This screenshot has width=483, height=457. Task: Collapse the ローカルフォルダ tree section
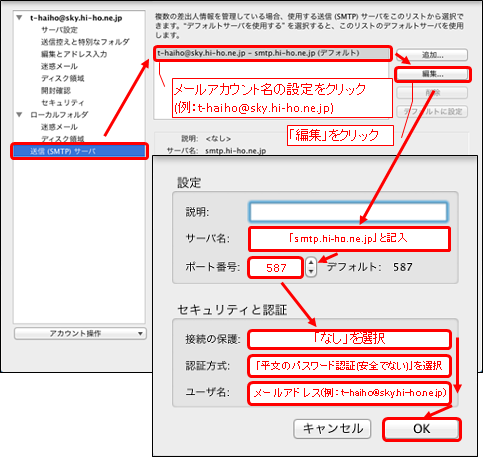pos(19,115)
